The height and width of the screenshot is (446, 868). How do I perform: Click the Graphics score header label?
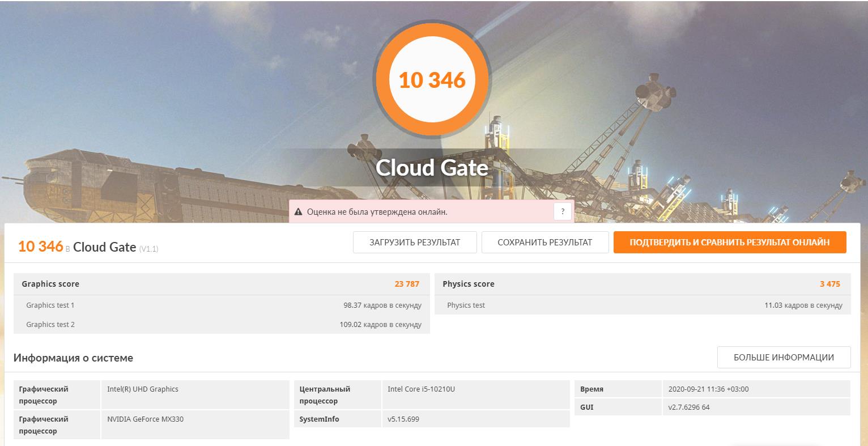pyautogui.click(x=50, y=284)
